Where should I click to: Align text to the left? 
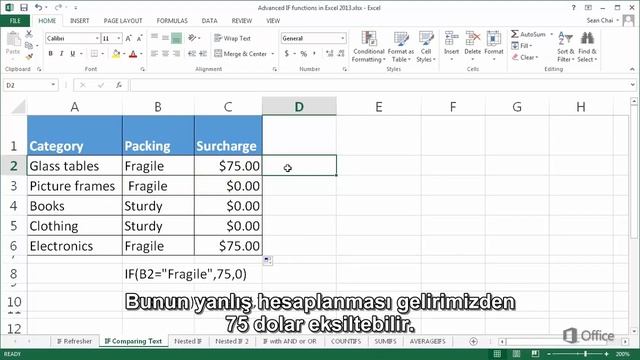pyautogui.click(x=154, y=53)
